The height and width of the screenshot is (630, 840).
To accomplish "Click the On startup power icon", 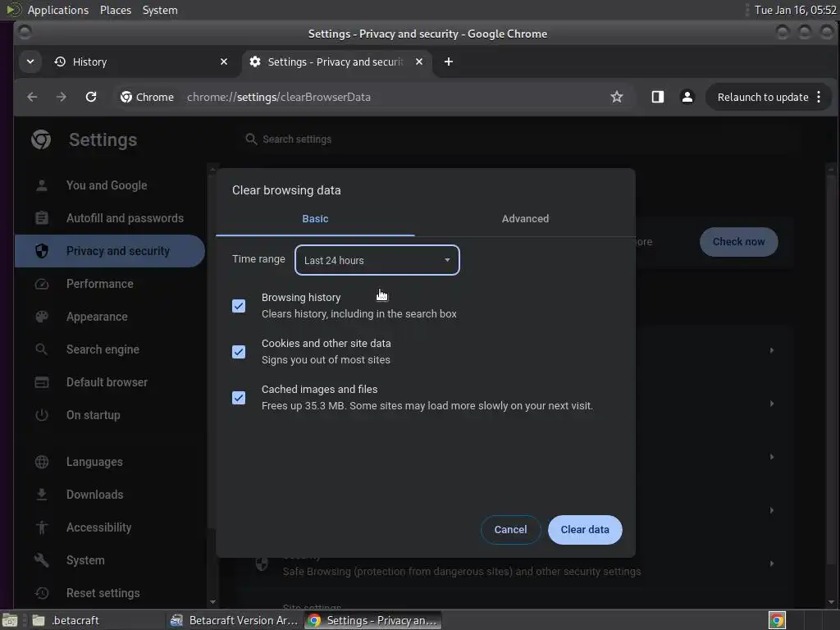I will click(x=42, y=415).
